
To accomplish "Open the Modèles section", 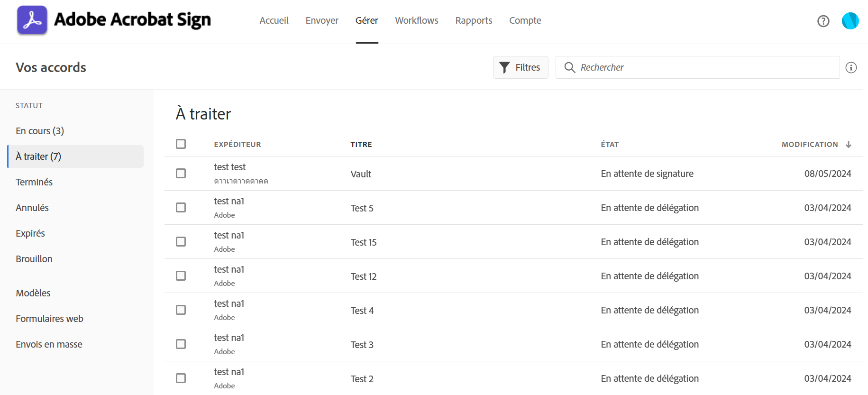I will click(x=33, y=293).
